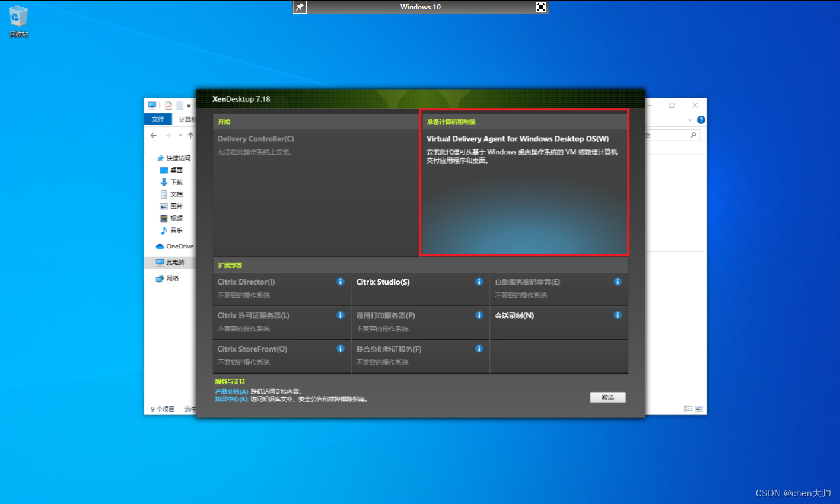This screenshot has height=504, width=840.
Task: Click the Explorer window computer icon
Action: [152, 106]
